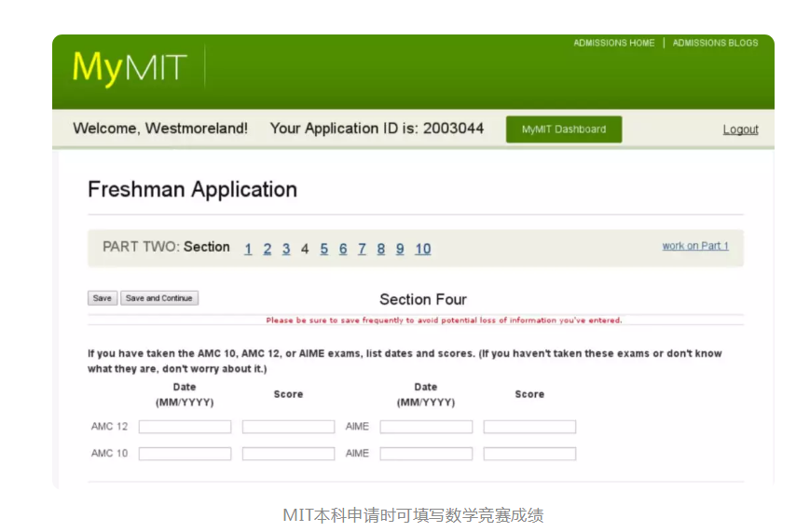810x532 pixels.
Task: Jump to Section 3
Action: pyautogui.click(x=286, y=249)
